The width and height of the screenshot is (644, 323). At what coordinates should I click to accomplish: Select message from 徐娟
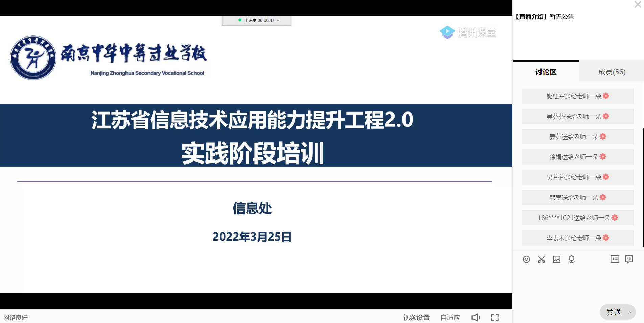tap(578, 157)
